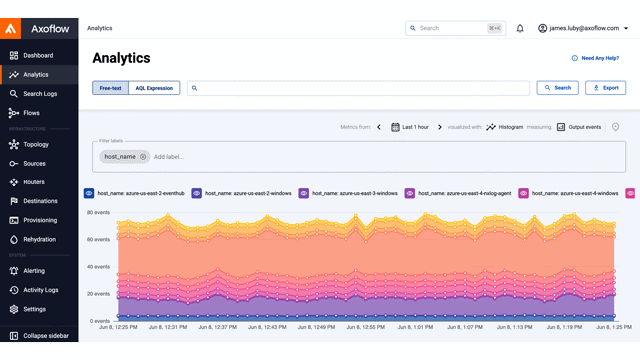Click the Activity Logs clock icon
Screen dimensions: 640x360
[14, 290]
